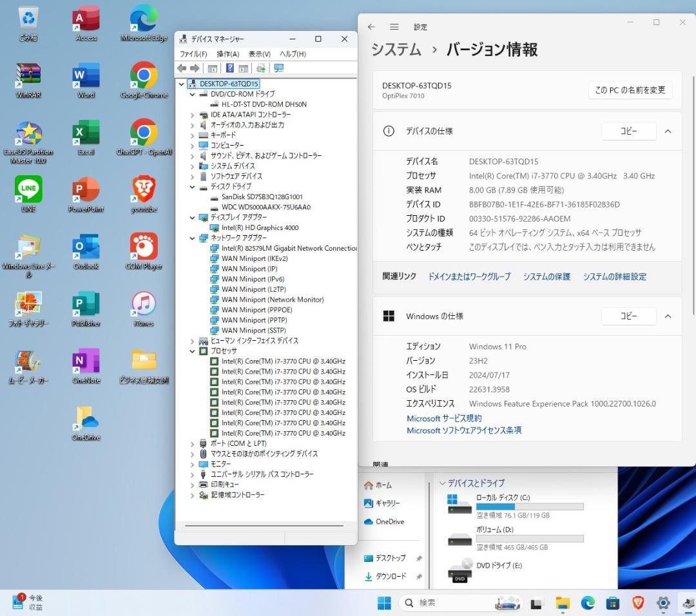The image size is (696, 616).
Task: Expand the キーボード node in Device Manager
Action: (192, 135)
